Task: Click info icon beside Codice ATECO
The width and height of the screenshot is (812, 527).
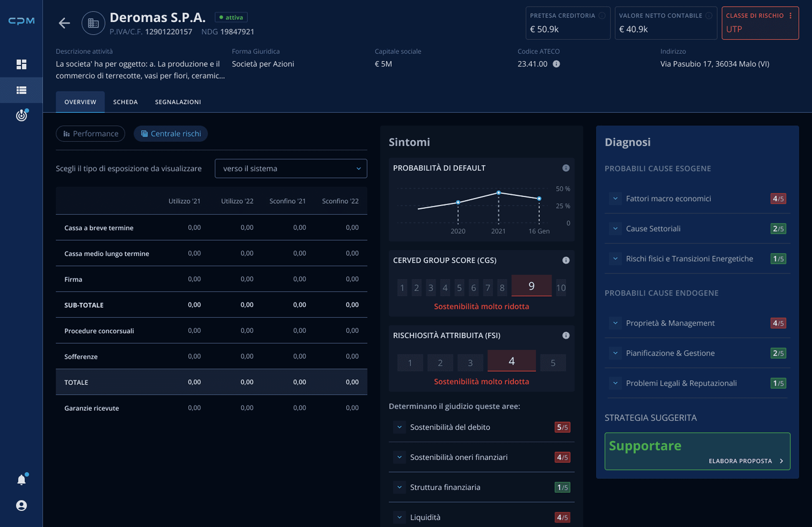Action: click(556, 64)
